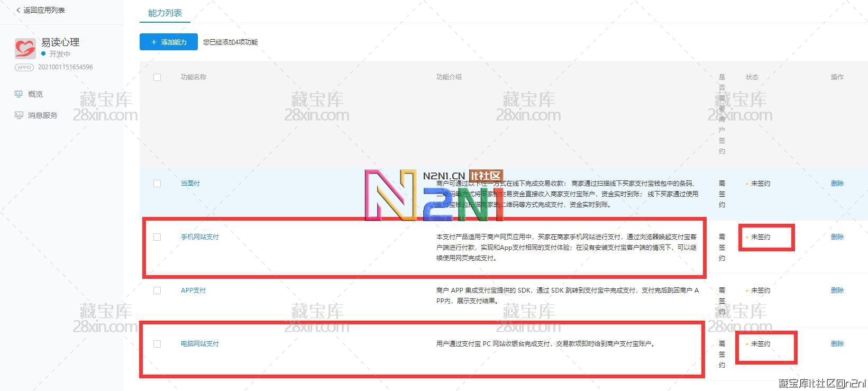
Task: Click the 消息服务 message service icon
Action: click(x=19, y=115)
